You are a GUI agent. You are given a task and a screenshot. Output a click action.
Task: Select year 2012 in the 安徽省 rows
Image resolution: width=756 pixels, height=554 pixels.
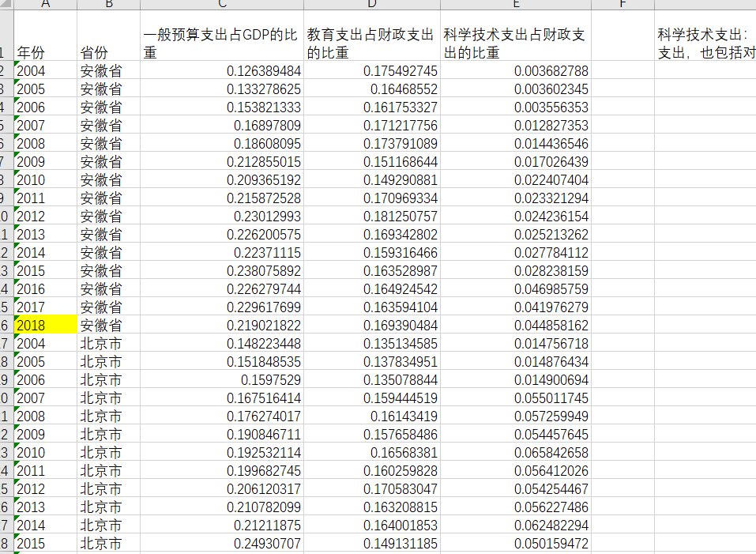pos(45,216)
